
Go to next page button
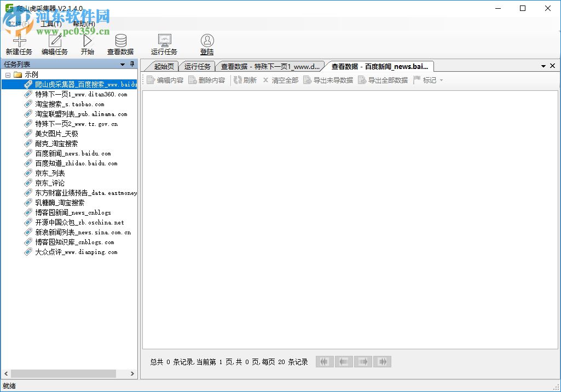363,361
